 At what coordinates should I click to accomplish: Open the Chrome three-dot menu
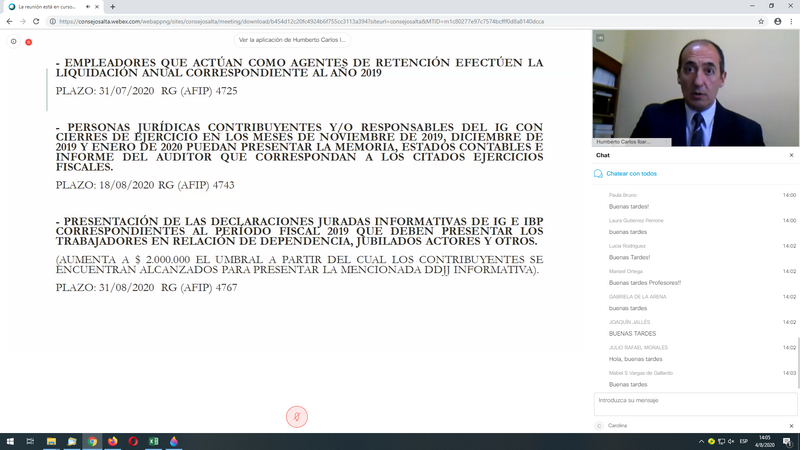point(791,21)
